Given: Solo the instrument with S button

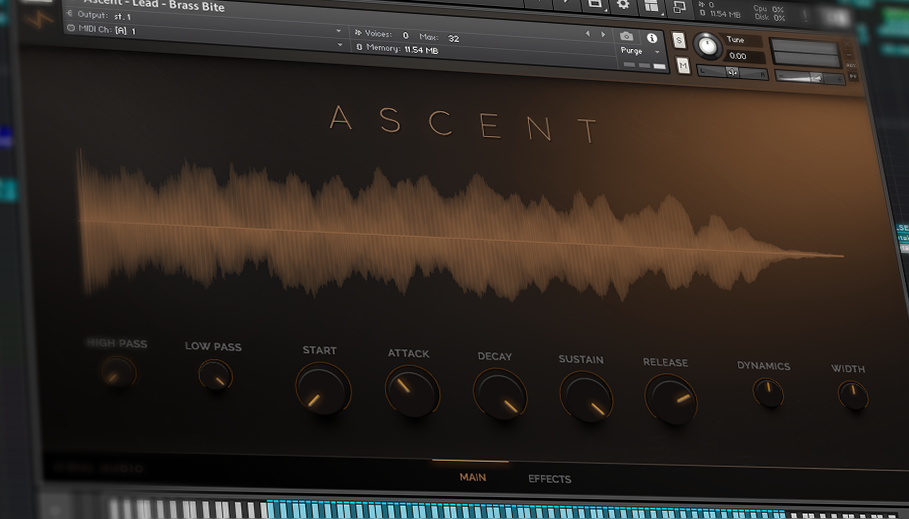Looking at the screenshot, I should [680, 41].
